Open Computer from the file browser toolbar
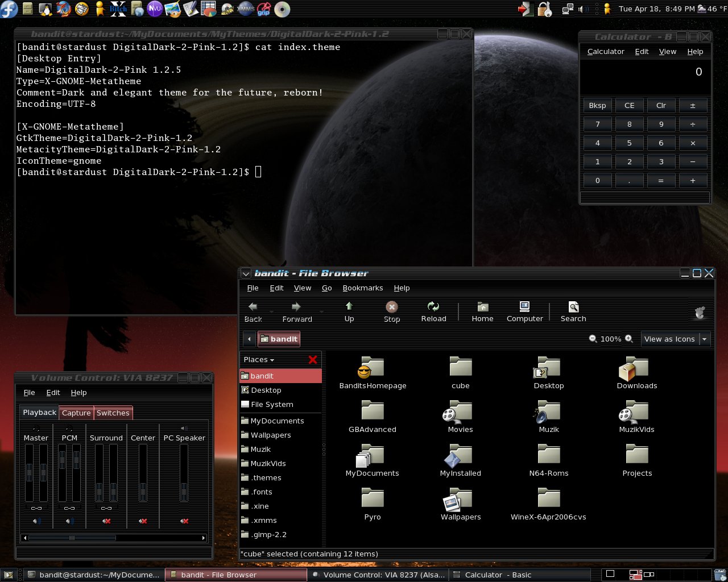This screenshot has width=728, height=582. tap(524, 312)
